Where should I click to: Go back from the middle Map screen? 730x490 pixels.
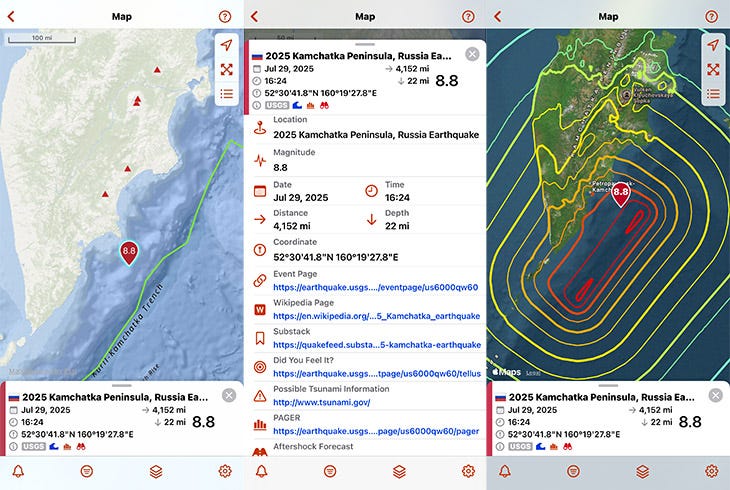pos(254,16)
